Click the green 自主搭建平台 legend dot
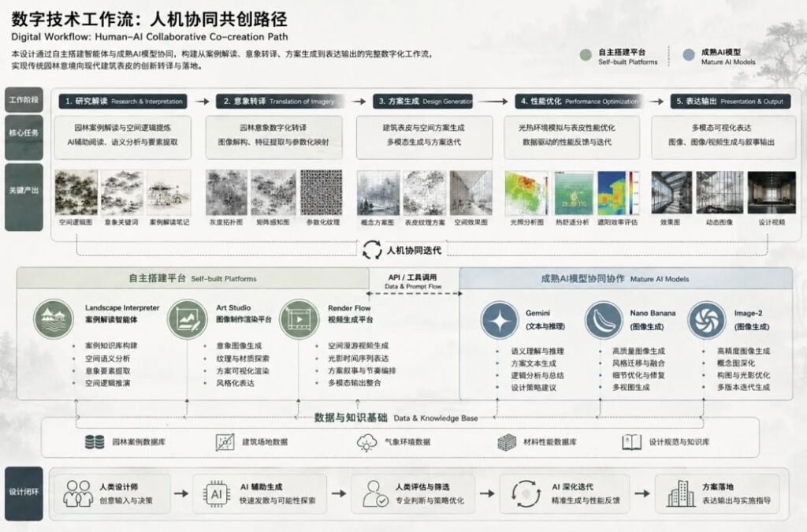 click(x=586, y=55)
